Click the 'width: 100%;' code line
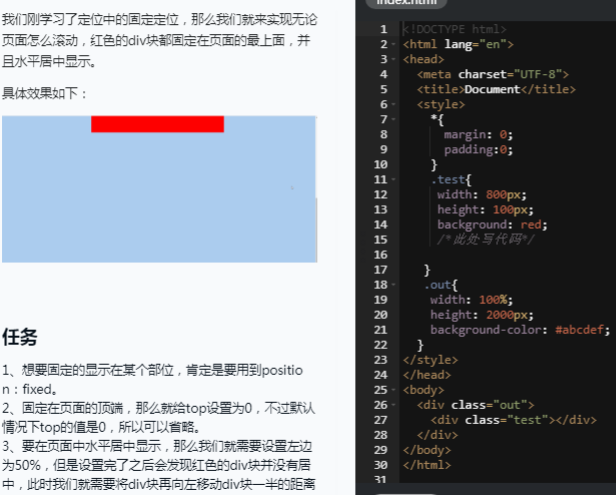Screen dimensions: 616x495 pos(471,300)
